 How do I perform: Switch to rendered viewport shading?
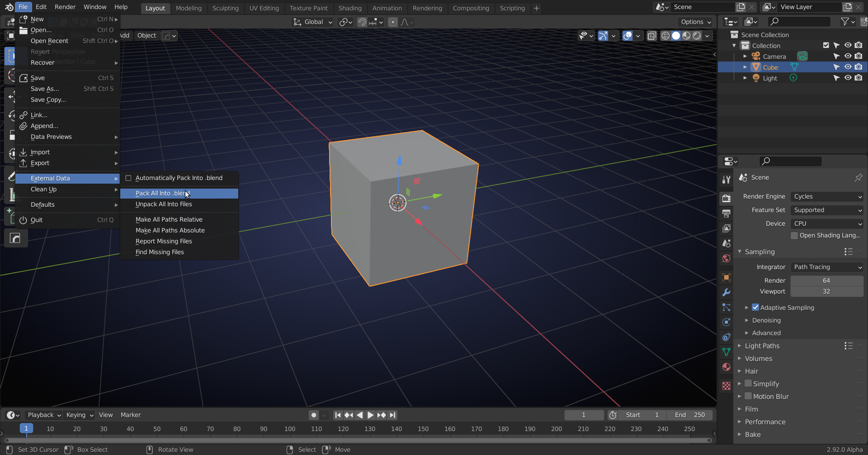pos(697,36)
